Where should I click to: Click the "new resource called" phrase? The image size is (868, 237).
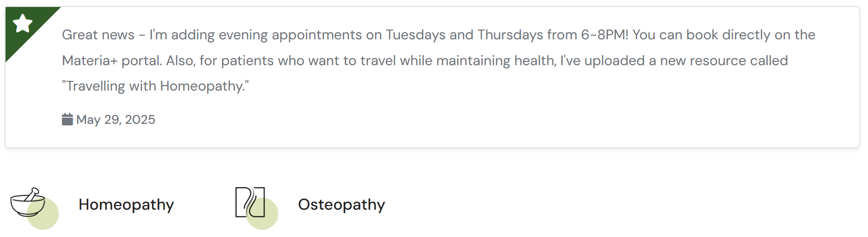pyautogui.click(x=729, y=60)
